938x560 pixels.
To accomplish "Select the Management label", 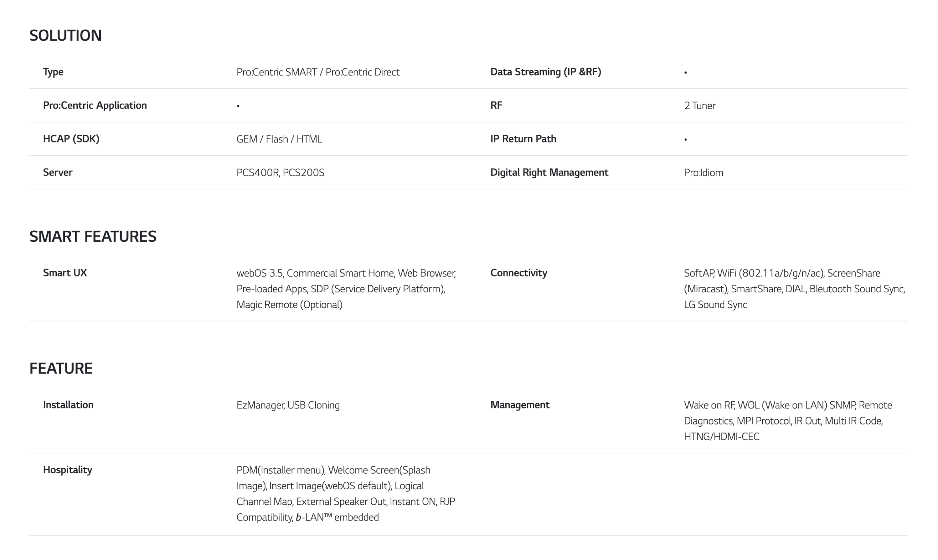I will click(520, 405).
